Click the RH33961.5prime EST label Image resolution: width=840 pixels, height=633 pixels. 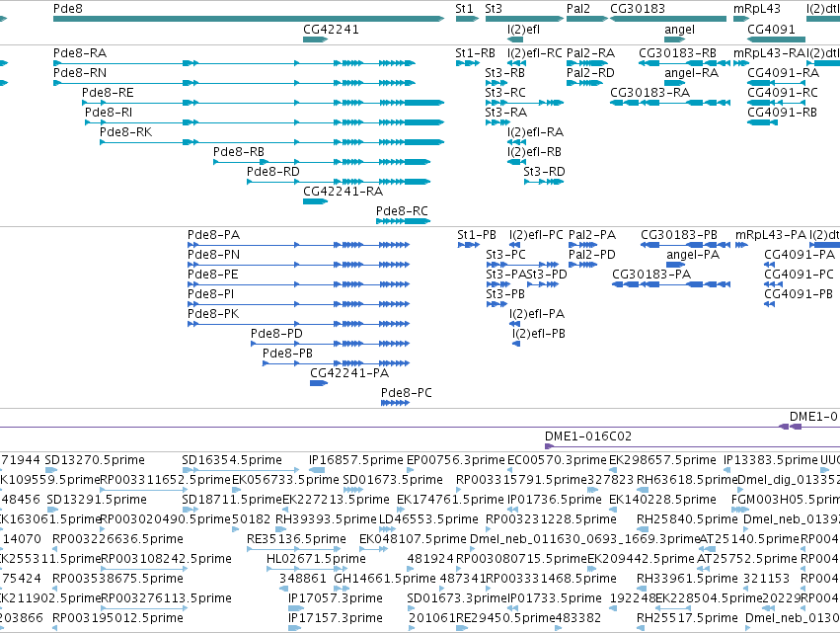click(687, 579)
